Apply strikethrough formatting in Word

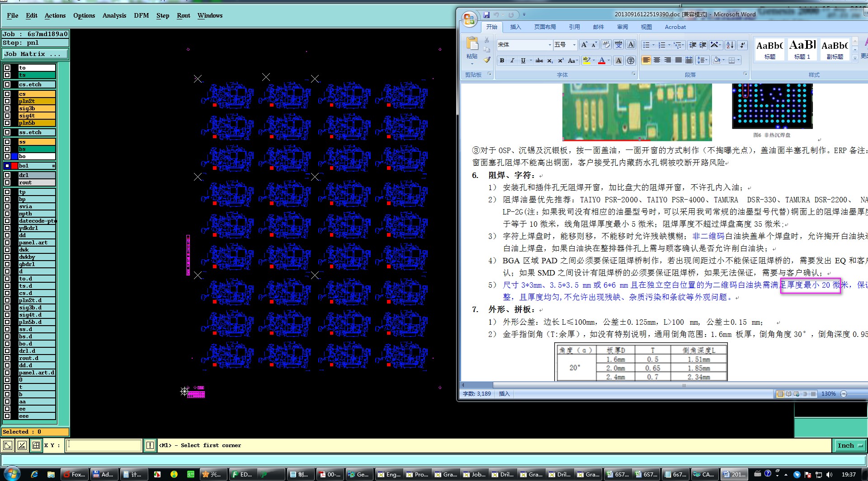point(539,61)
